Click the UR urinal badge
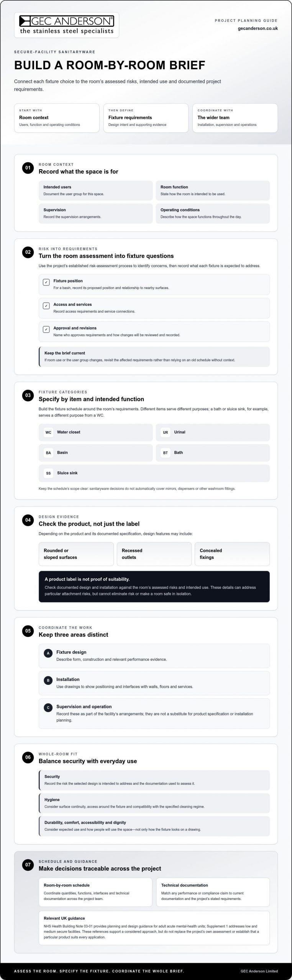This screenshot has height=980, width=292. pyautogui.click(x=166, y=432)
